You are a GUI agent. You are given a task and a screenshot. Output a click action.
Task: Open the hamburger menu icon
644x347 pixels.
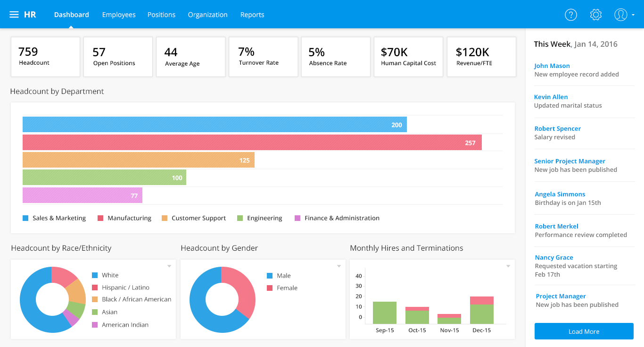(x=14, y=15)
